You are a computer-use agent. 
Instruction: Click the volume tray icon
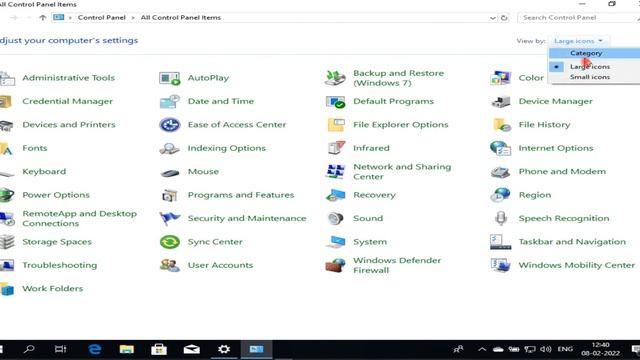point(546,349)
